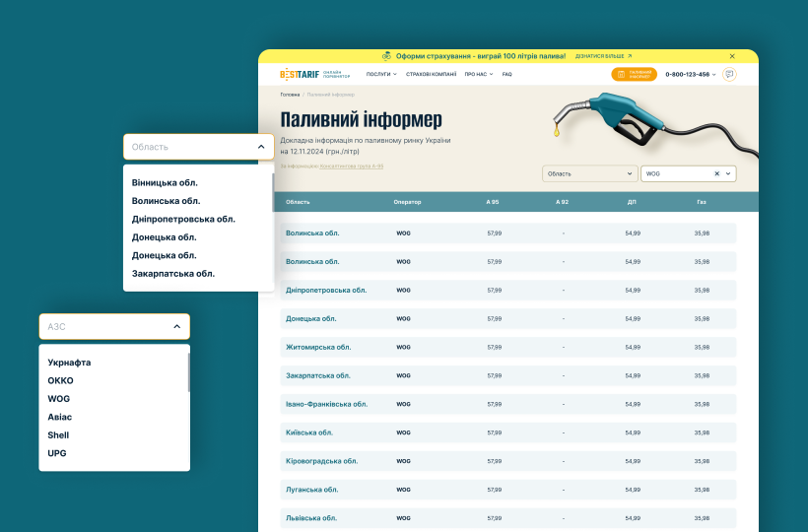The height and width of the screenshot is (532, 808).
Task: Open the Область filter above the table
Action: point(589,173)
